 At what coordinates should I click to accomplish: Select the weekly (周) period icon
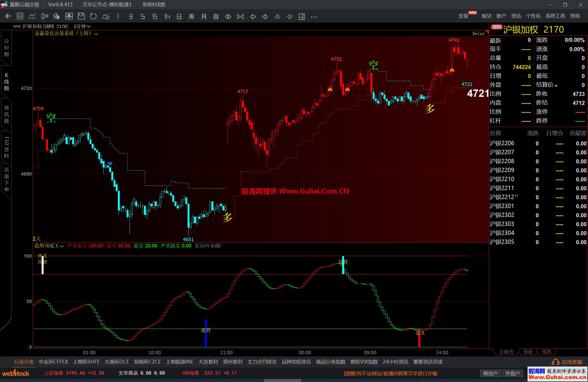point(191,17)
